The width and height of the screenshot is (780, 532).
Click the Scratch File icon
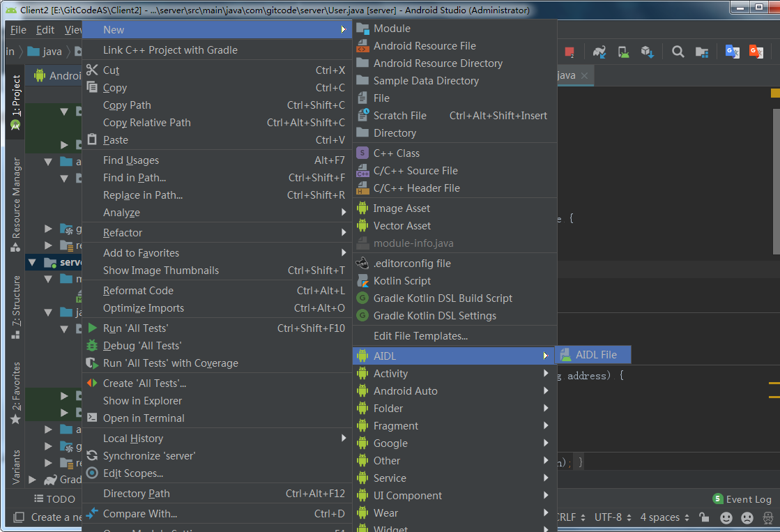[362, 115]
